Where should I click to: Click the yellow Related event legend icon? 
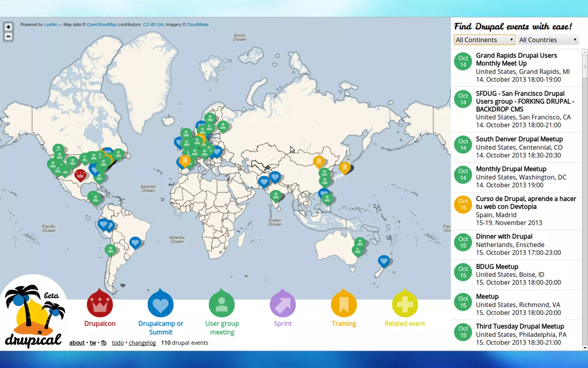coord(405,304)
